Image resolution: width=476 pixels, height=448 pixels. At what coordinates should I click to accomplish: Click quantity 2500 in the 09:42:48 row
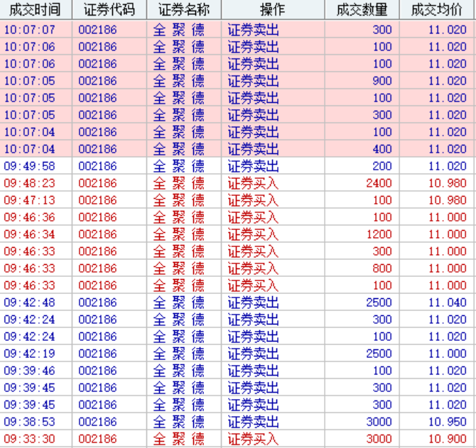click(379, 302)
